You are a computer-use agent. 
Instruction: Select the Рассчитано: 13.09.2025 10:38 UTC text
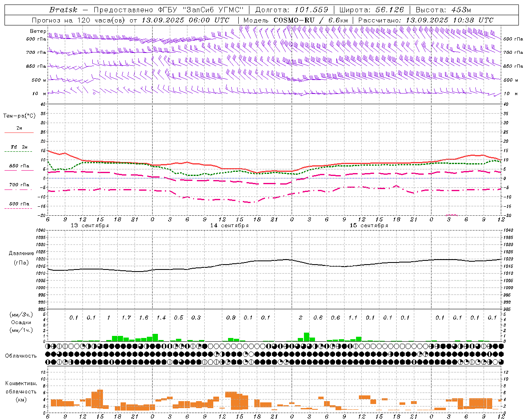pyautogui.click(x=426, y=20)
